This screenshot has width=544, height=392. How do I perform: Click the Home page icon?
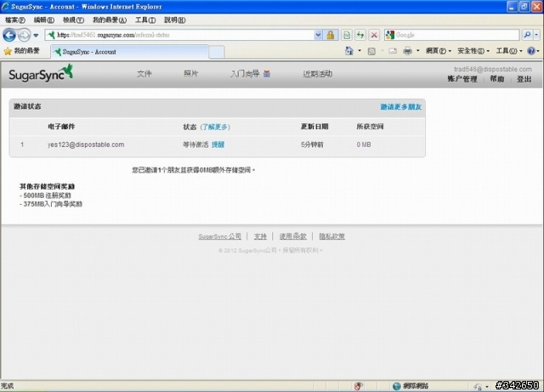pyautogui.click(x=349, y=51)
